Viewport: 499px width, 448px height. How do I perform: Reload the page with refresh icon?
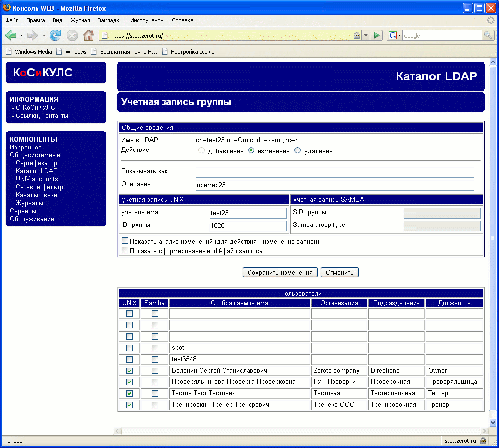(55, 35)
